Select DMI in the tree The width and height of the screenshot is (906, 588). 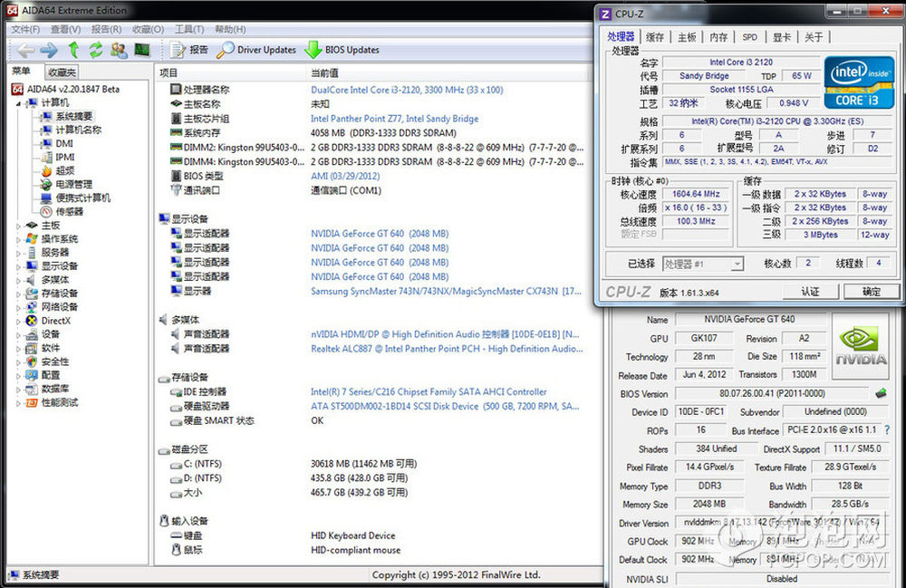coord(64,143)
